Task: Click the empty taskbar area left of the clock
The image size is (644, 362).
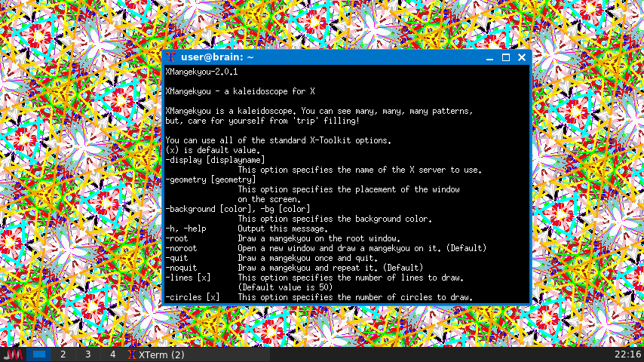Action: 437,354
